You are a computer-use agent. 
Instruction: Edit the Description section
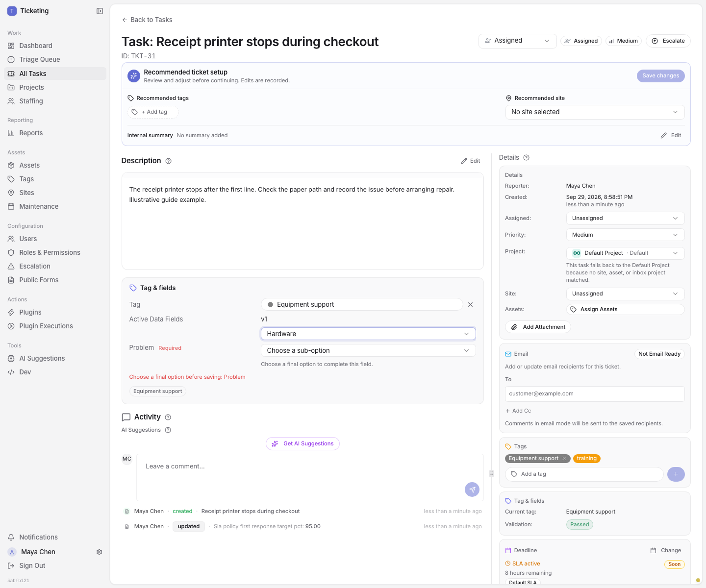471,161
